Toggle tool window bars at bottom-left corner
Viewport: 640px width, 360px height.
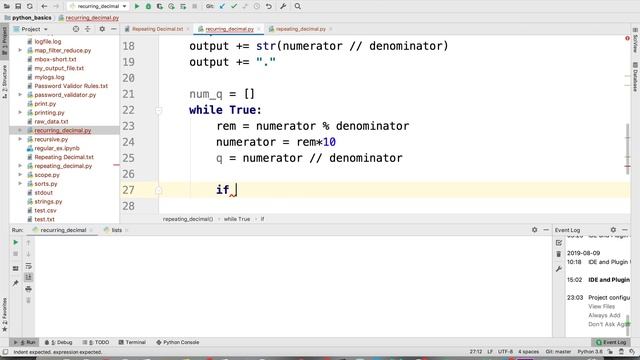5,351
